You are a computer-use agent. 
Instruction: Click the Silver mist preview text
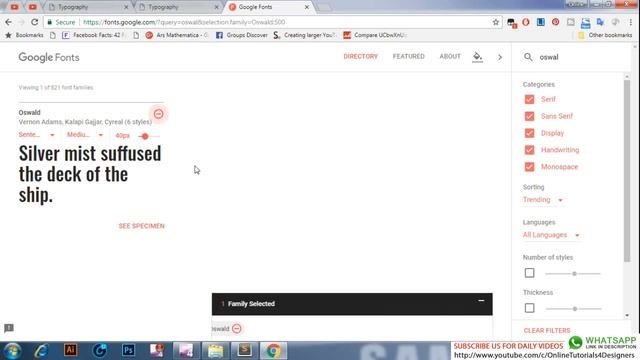coord(90,174)
